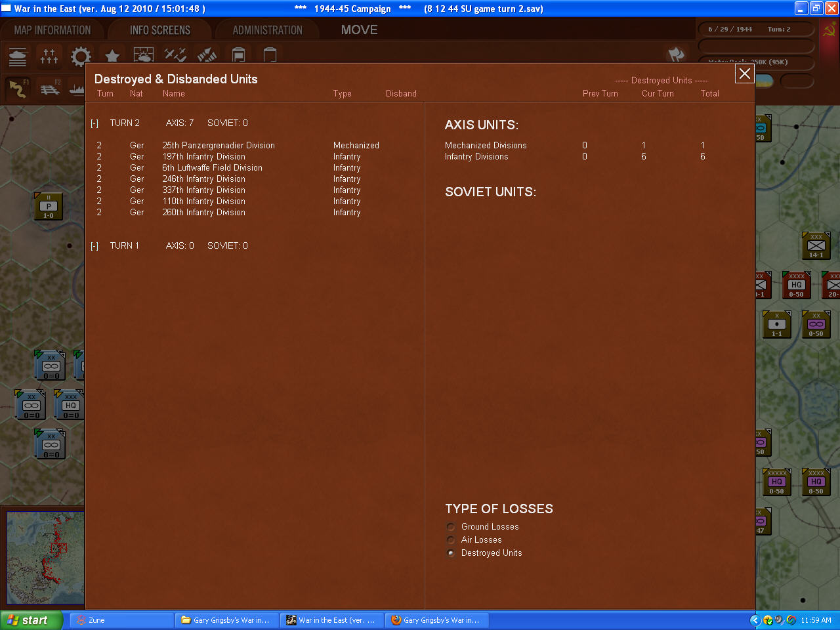840x630 pixels.
Task: Switch to War in the East taskbar item
Action: [x=331, y=620]
